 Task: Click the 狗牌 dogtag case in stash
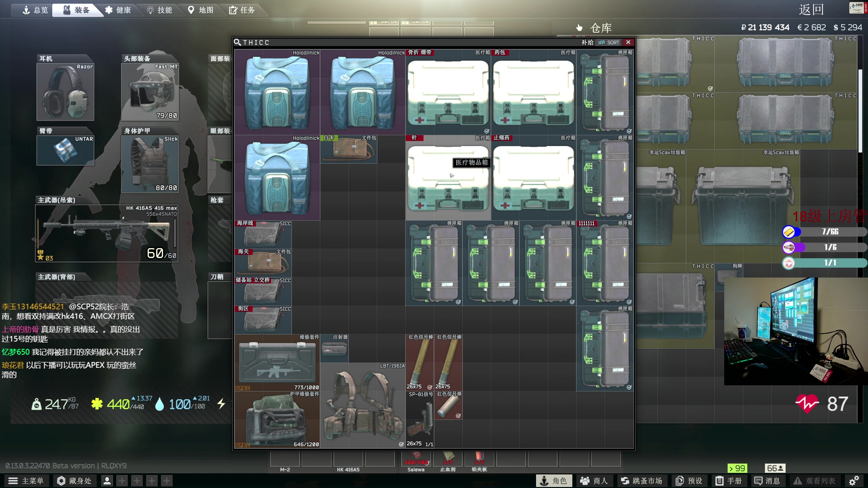tap(728, 277)
